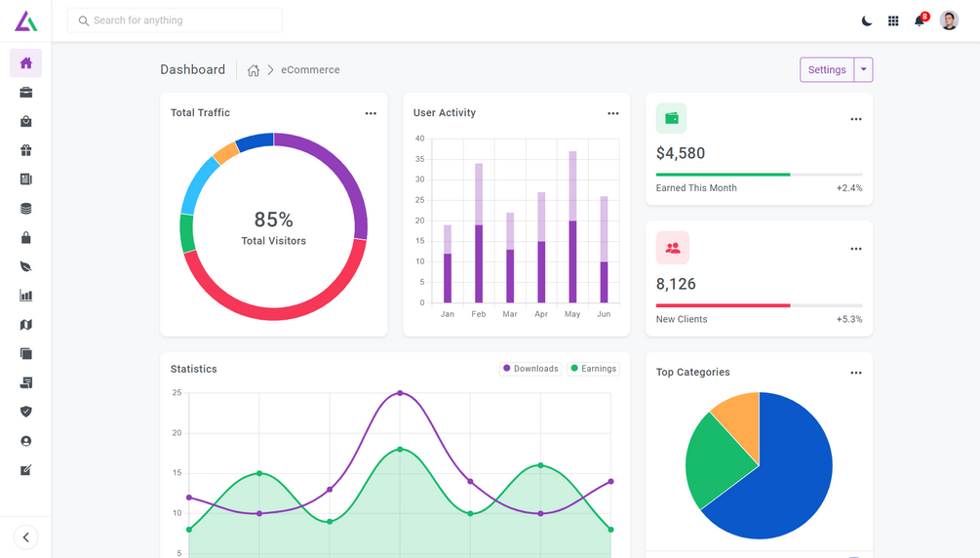The height and width of the screenshot is (558, 980).
Task: Click the Settings button
Action: coord(827,69)
